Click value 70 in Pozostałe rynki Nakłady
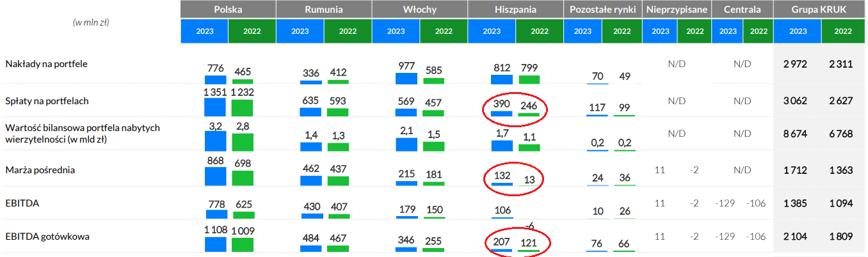This screenshot has height=257, width=868. click(x=598, y=77)
